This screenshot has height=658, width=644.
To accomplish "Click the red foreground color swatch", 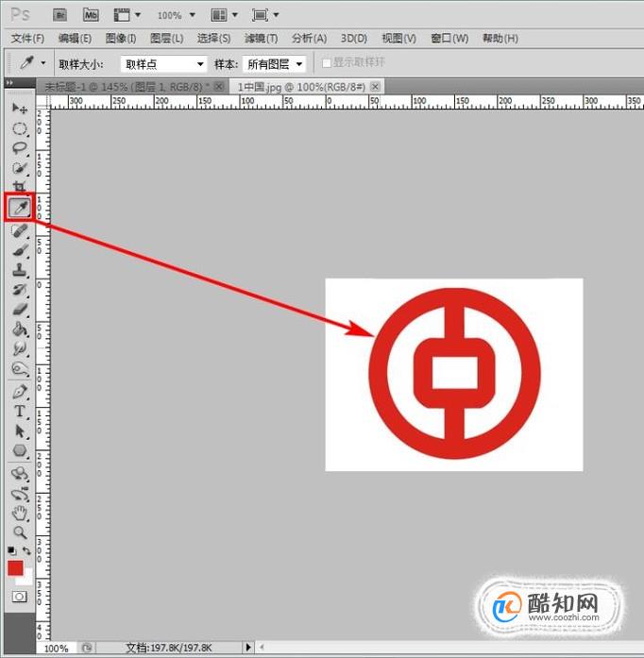I will [x=15, y=567].
